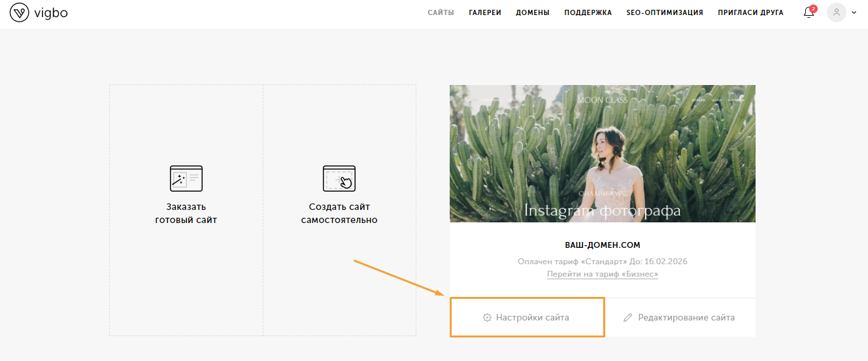Click the Vigbo brand name text
This screenshot has width=868, height=361.
tap(51, 12)
